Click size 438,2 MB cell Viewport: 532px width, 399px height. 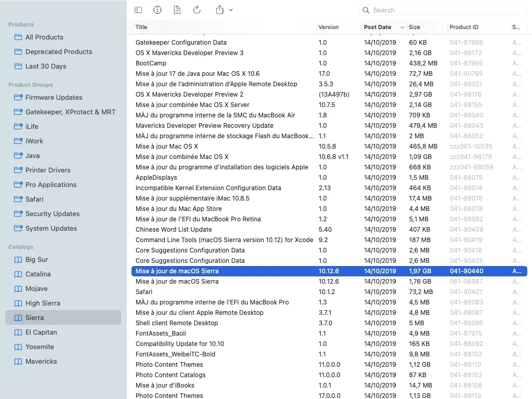click(x=423, y=63)
